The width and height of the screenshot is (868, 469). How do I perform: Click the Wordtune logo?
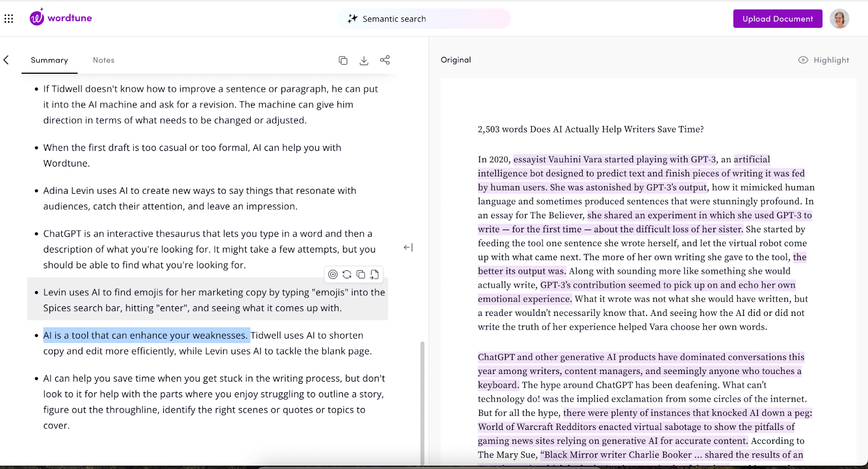pos(61,18)
